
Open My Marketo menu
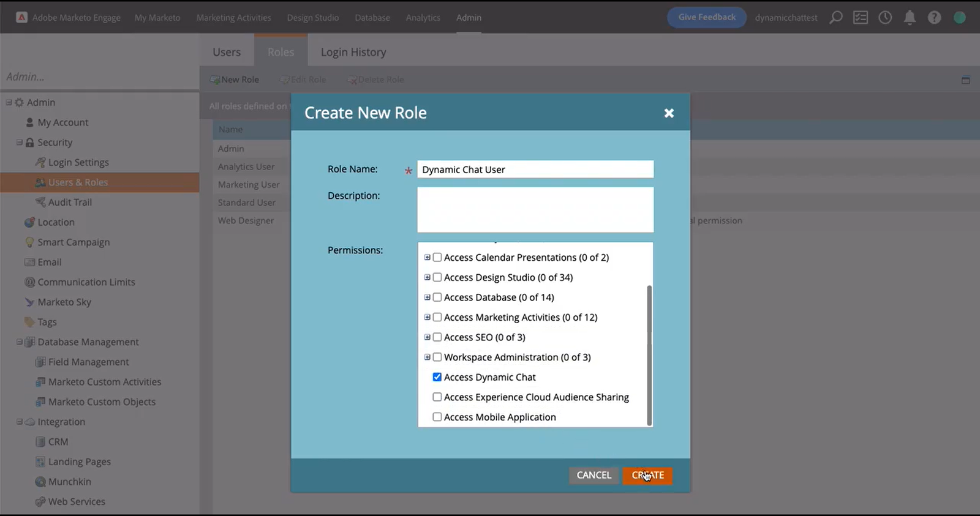click(x=157, y=18)
